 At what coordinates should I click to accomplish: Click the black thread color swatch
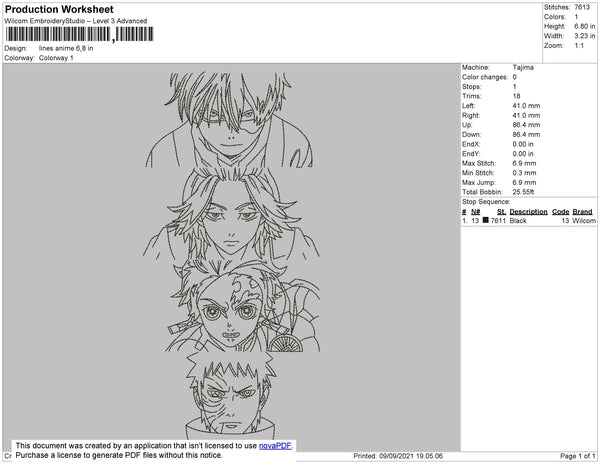486,220
